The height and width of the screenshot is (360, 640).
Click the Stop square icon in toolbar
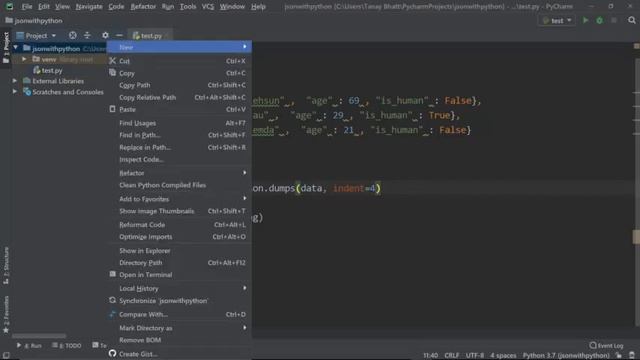(613, 20)
